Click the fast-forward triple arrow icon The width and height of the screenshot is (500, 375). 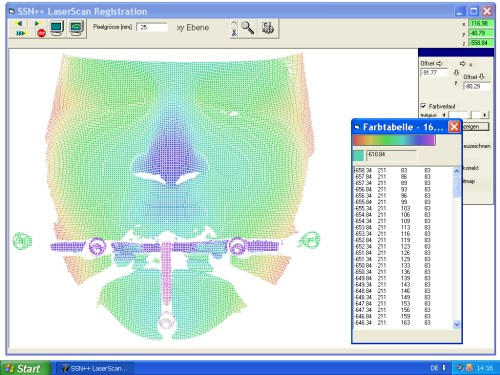point(21,33)
